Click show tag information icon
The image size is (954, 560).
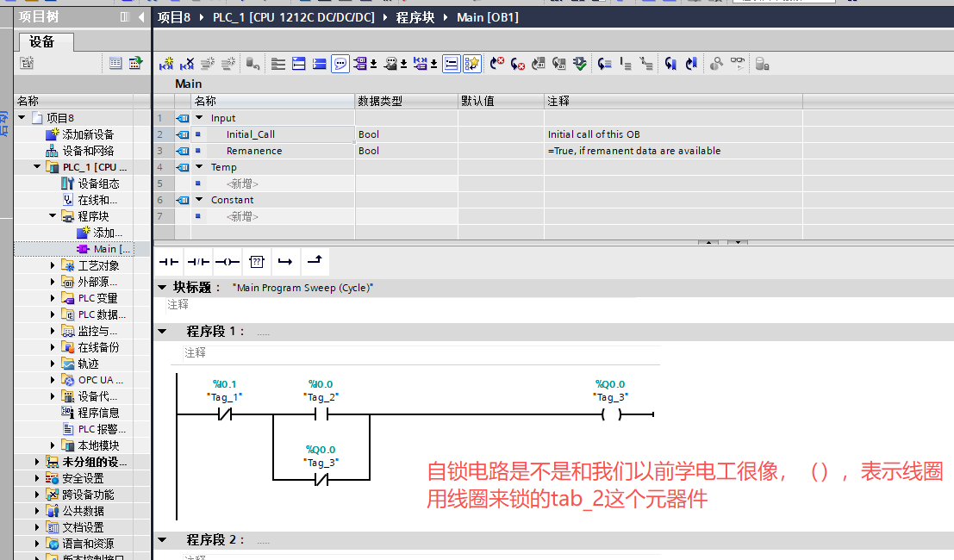click(391, 64)
